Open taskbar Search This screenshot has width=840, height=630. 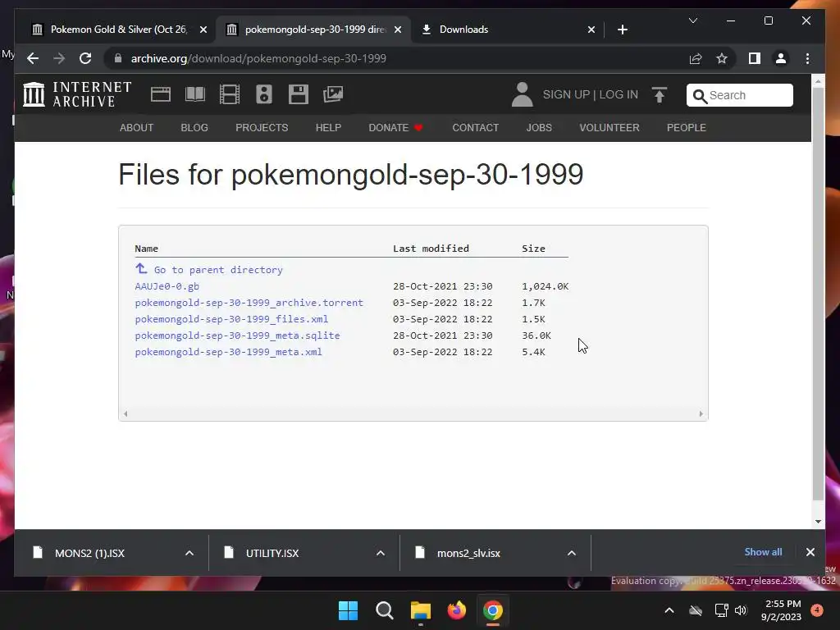pyautogui.click(x=384, y=610)
